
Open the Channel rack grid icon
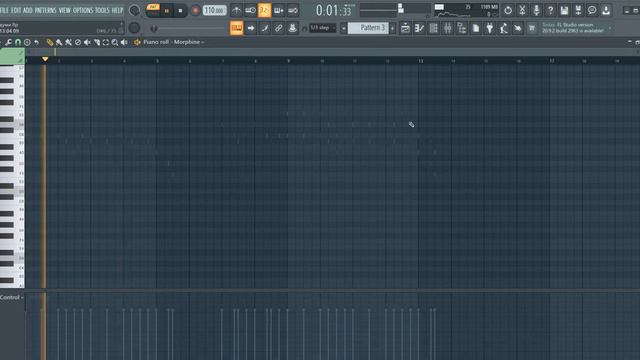(433, 28)
